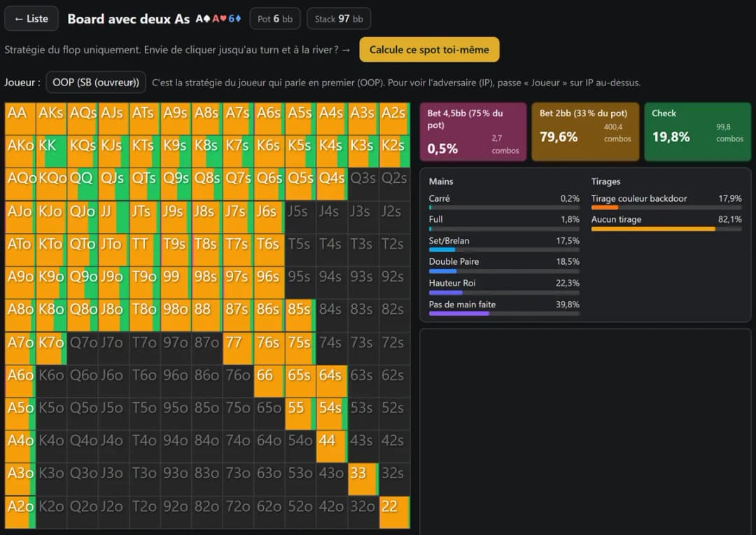The height and width of the screenshot is (535, 756).
Task: Click the AA hand cell
Action: [x=20, y=118]
